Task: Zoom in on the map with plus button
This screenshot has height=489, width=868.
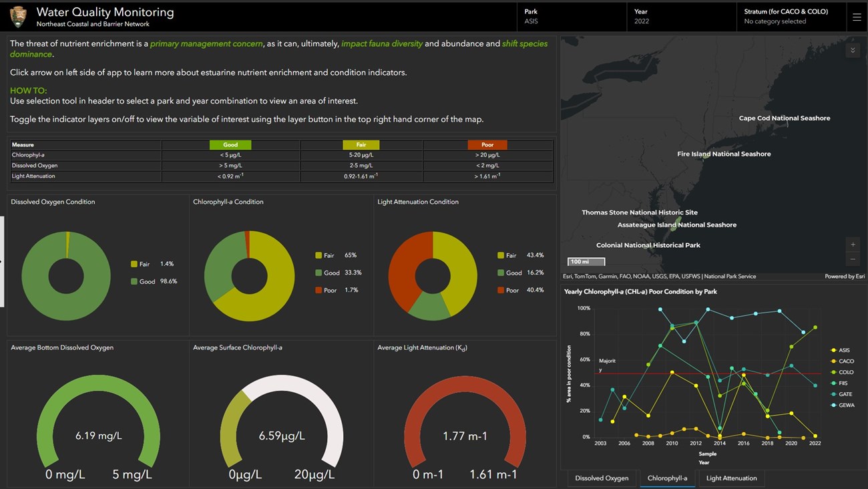Action: click(853, 244)
